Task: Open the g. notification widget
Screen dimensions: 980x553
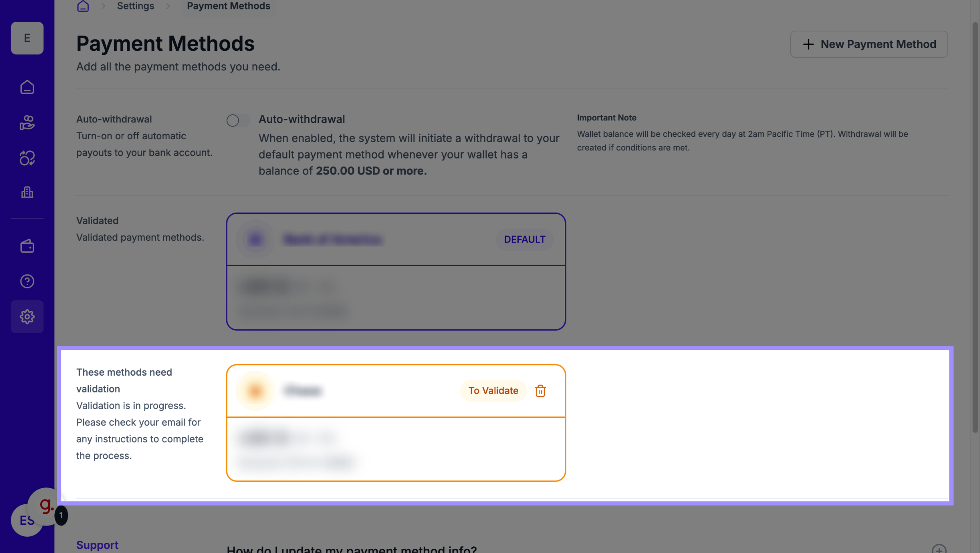Action: click(46, 506)
